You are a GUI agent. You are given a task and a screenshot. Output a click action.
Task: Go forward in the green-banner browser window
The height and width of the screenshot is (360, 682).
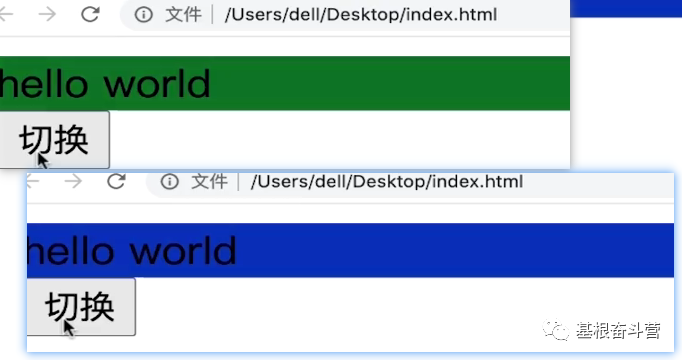47,14
